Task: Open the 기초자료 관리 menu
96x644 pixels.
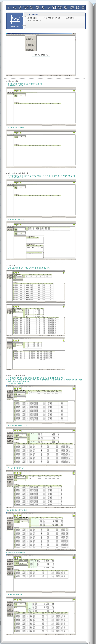Action: pyautogui.click(x=26, y=8)
